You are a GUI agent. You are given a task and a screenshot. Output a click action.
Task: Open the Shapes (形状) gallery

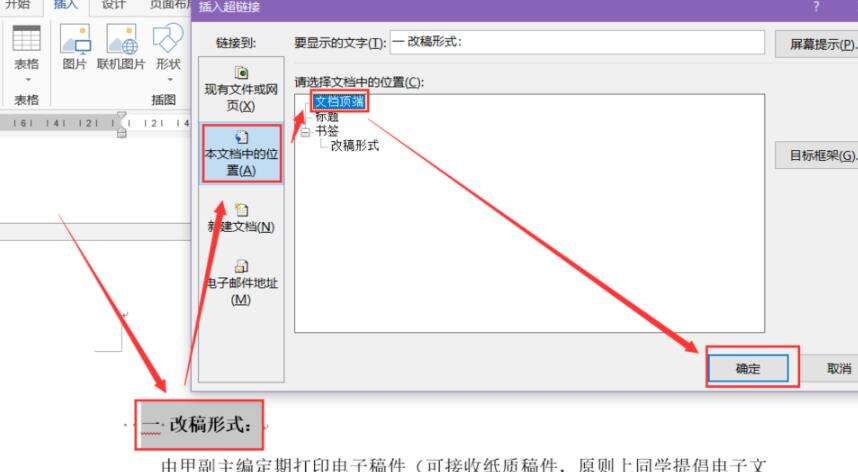168,48
